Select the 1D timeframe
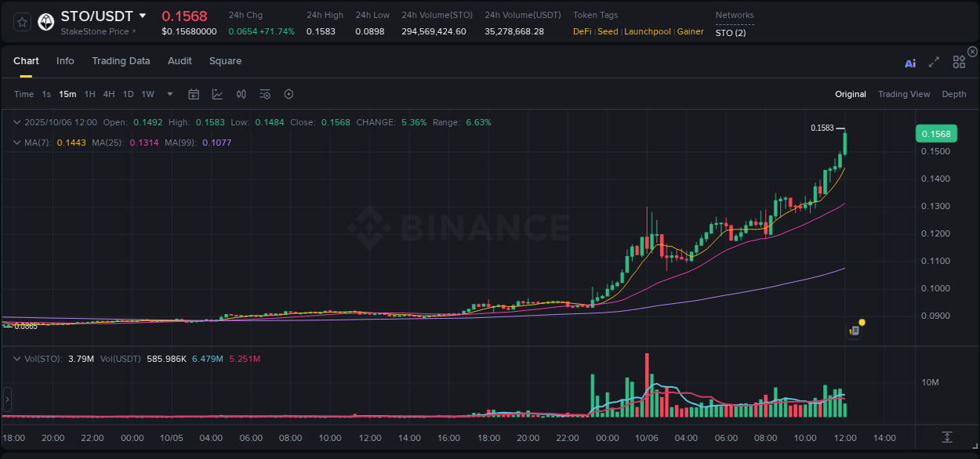 128,94
